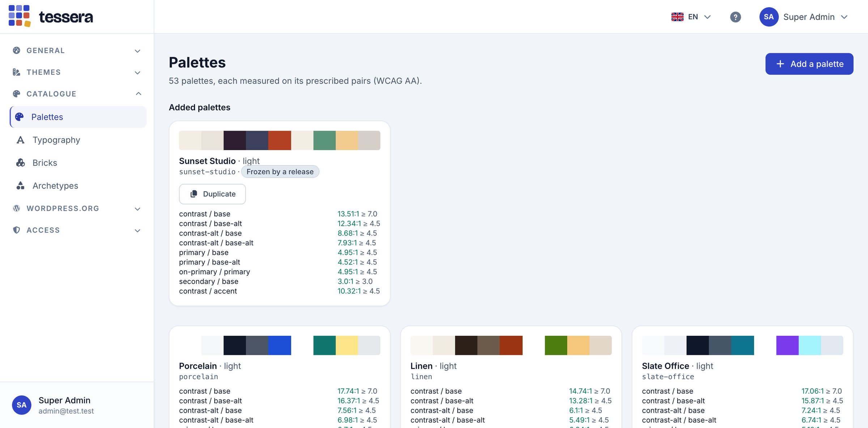Expand the Access section chevron

coord(137,230)
